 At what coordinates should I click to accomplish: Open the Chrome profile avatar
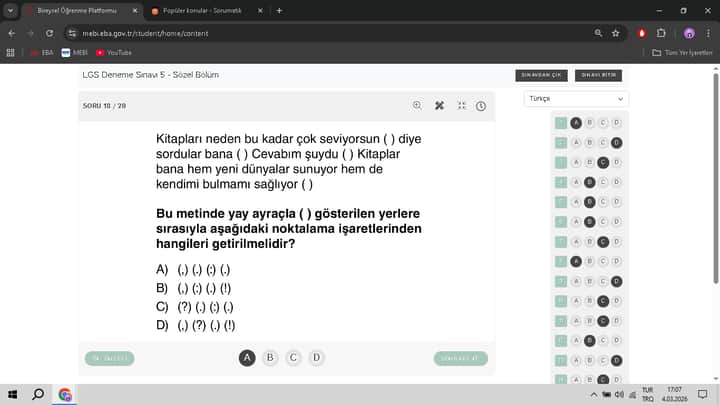click(x=689, y=33)
